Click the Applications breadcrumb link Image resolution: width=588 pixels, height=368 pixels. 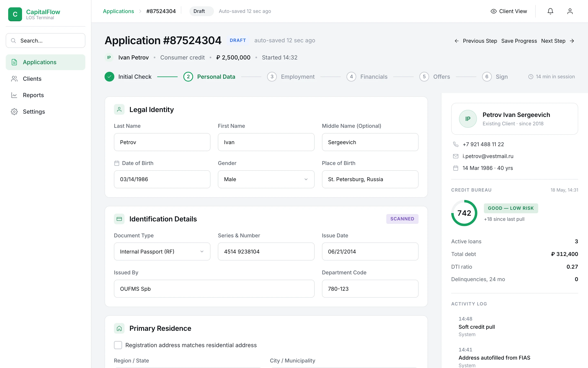coord(118,11)
